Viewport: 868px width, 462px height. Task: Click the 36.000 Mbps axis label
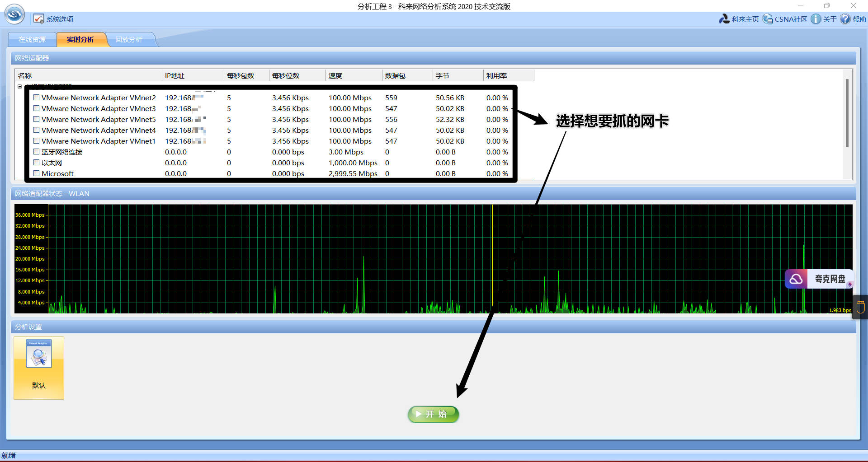pos(30,215)
